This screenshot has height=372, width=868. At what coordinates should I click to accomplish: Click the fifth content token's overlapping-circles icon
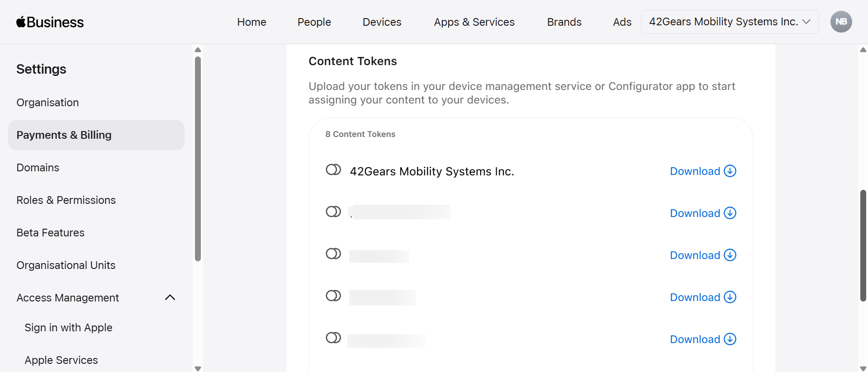pos(333,338)
